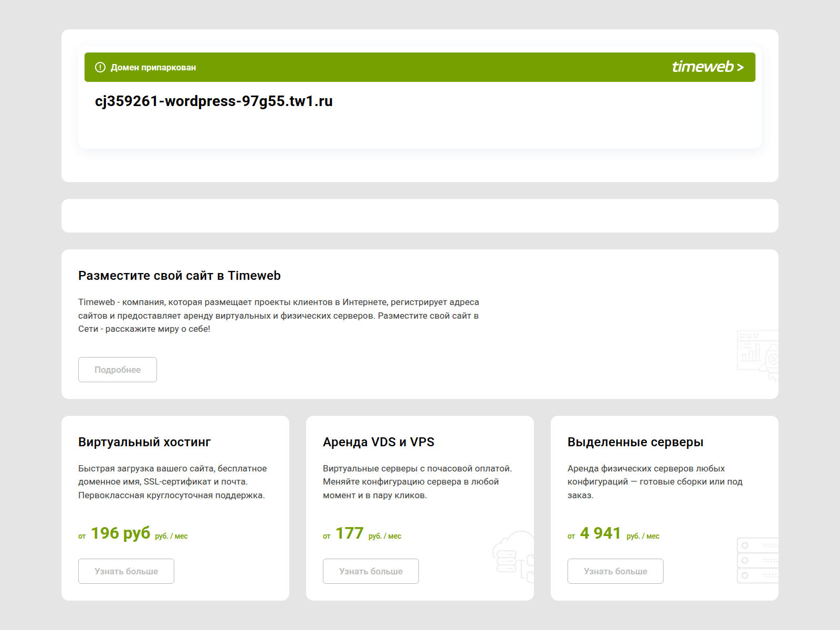This screenshot has width=840, height=630.
Task: Click the Быстрая загрузка вашего сайта description
Action: [173, 482]
